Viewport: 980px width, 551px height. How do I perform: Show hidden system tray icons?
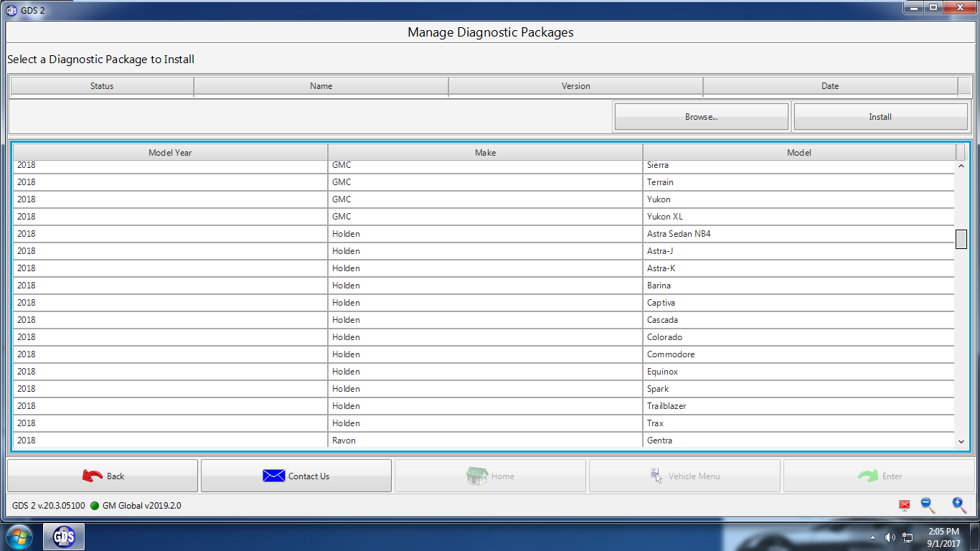coord(872,537)
